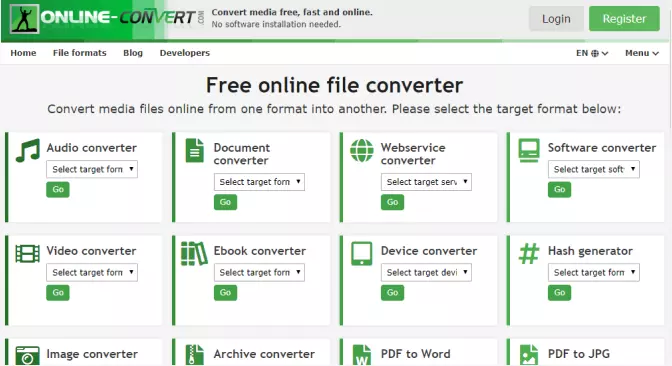Click the Archive converter heading
672x366 pixels.
pos(264,354)
